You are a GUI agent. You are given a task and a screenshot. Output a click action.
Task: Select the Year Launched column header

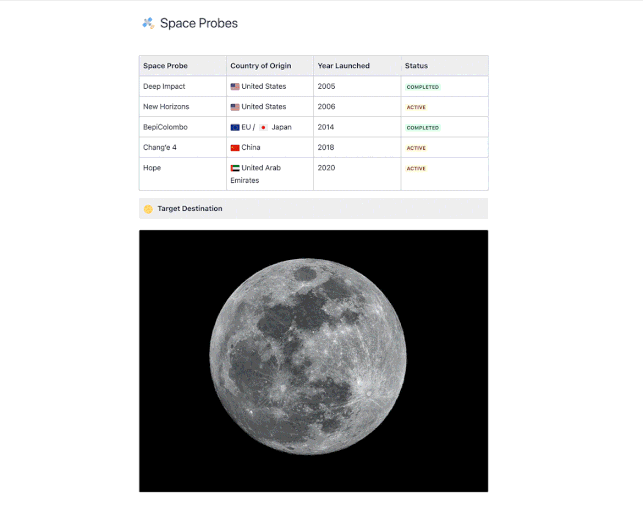pyautogui.click(x=357, y=66)
